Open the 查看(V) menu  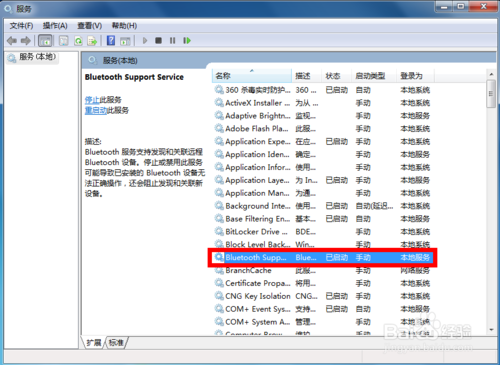point(89,26)
